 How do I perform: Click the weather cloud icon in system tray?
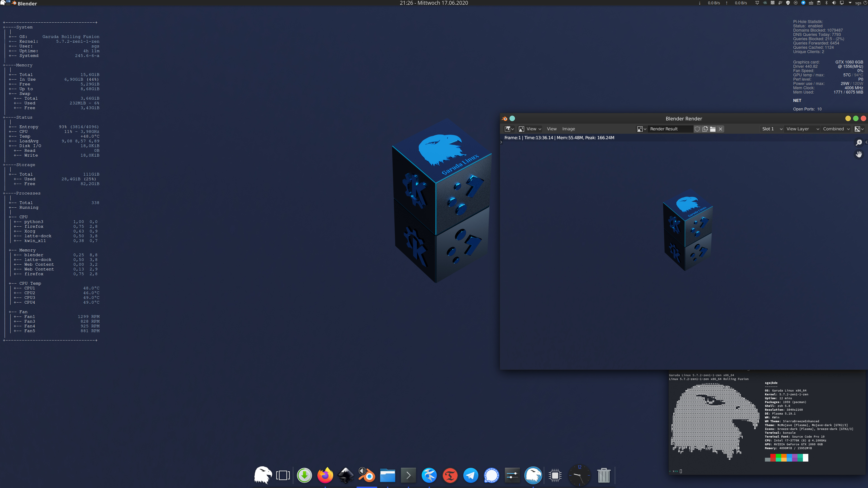click(x=765, y=3)
